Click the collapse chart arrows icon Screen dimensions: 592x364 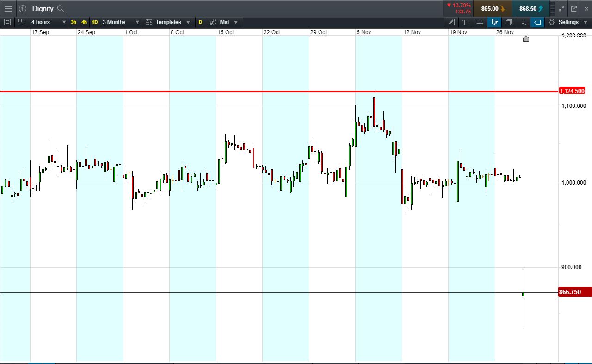coord(561,9)
